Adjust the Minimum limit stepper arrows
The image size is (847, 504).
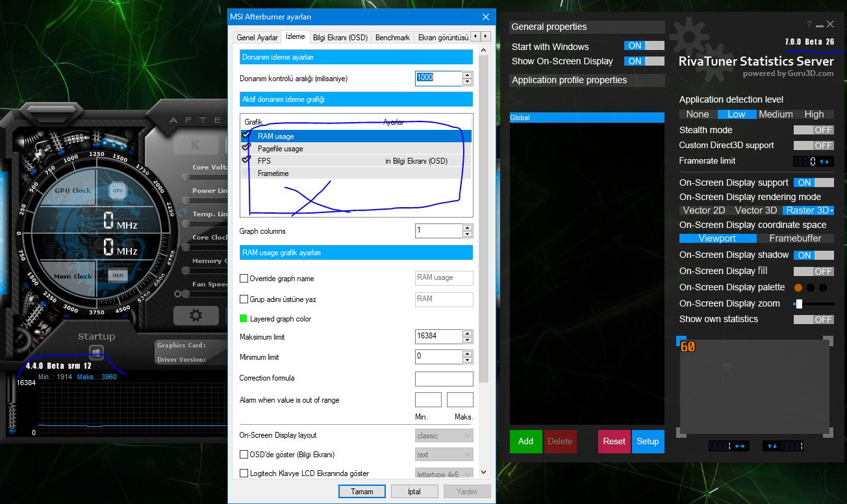point(468,357)
